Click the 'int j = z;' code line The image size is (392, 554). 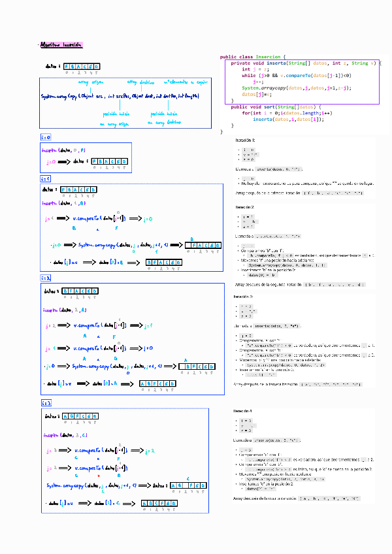(255, 69)
